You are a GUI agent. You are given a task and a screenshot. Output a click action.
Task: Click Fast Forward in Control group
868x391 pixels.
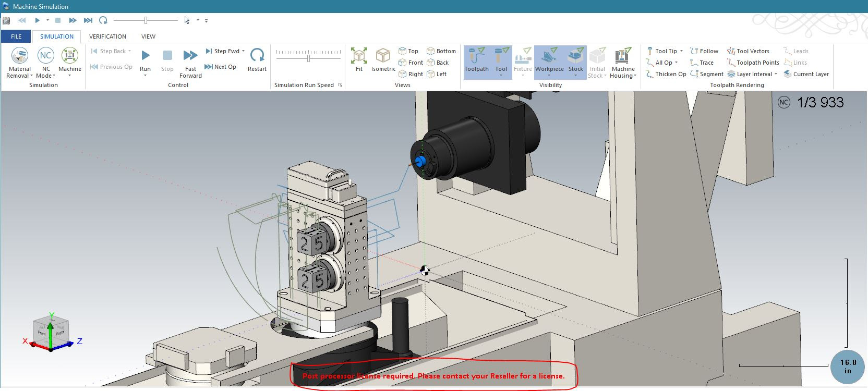(x=190, y=56)
